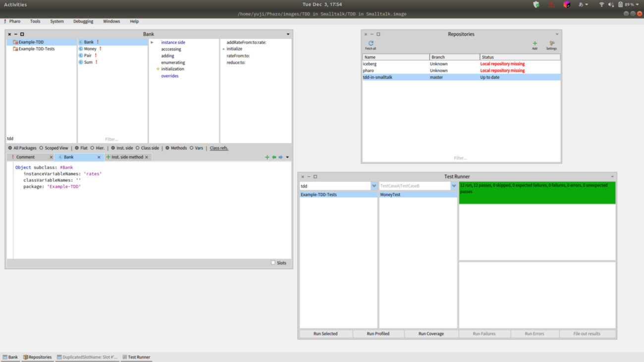
Task: Click the green plus icon beside editor tab arrows
Action: pyautogui.click(x=267, y=157)
